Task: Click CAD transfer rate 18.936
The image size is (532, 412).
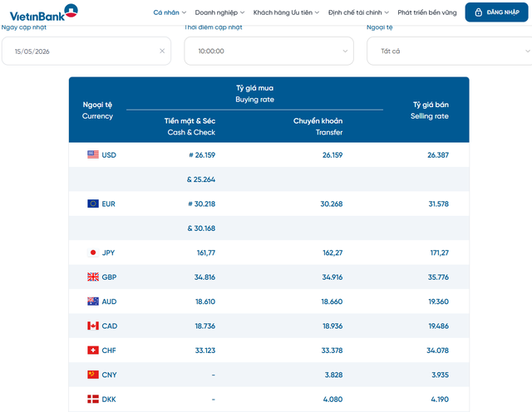Action: [x=332, y=326]
